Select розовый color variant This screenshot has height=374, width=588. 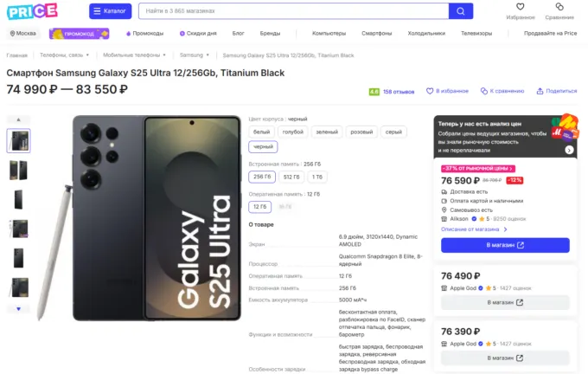click(361, 132)
